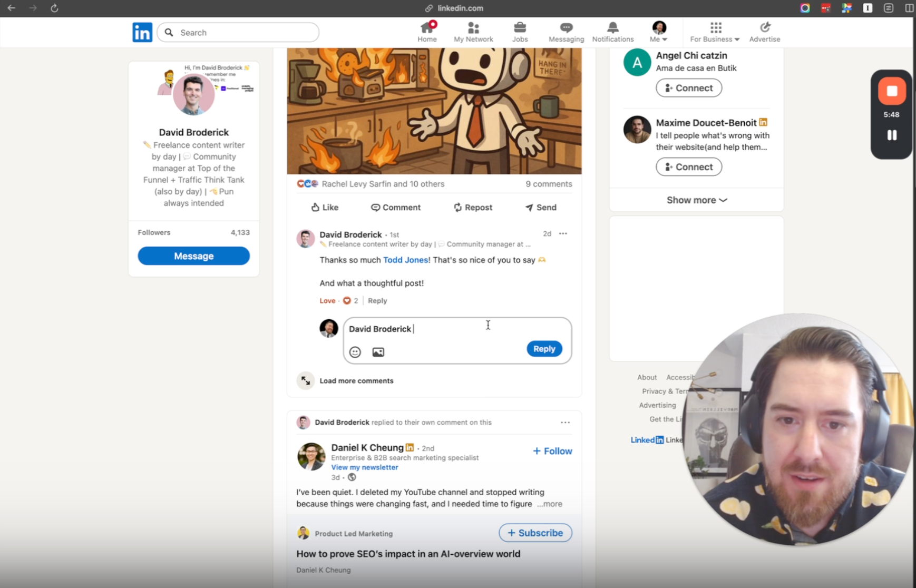This screenshot has width=916, height=588.
Task: Expand Show more suggestions
Action: point(697,200)
